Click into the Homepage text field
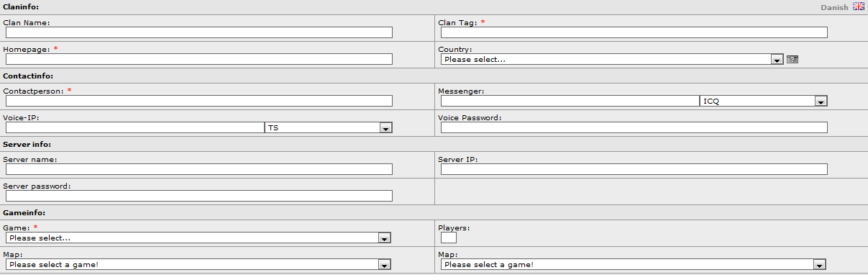Image resolution: width=868 pixels, height=275 pixels. point(199,59)
